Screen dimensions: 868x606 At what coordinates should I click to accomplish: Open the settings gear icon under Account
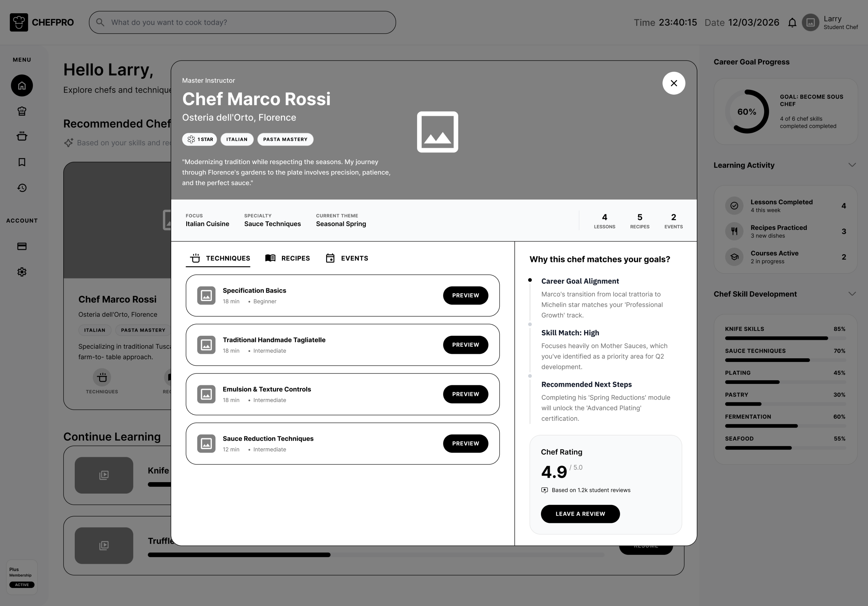click(x=22, y=272)
